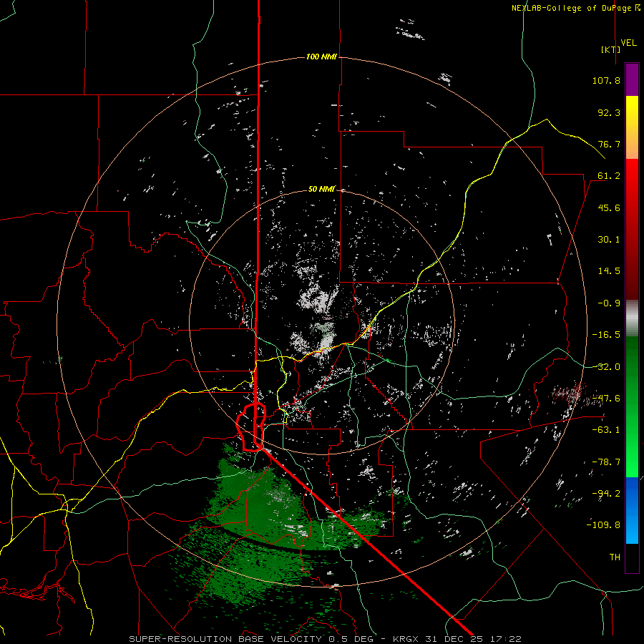Pick the gray near-zero segment of the color bar

pyautogui.click(x=632, y=318)
